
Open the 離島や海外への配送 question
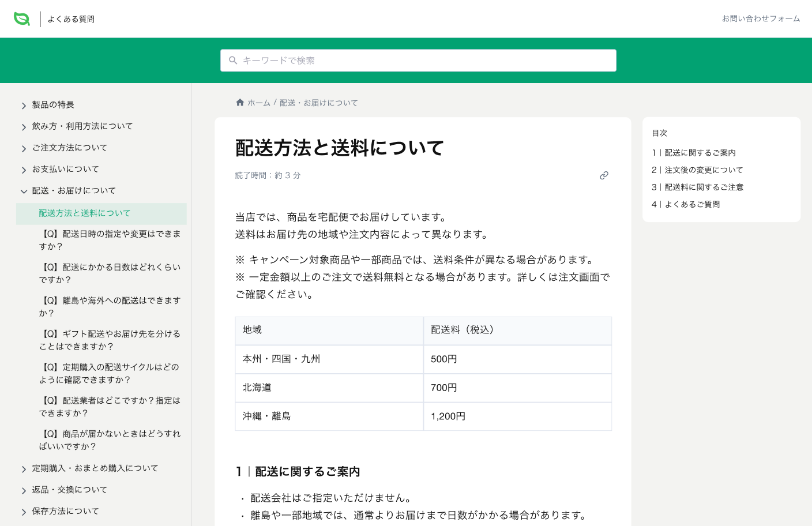tap(109, 307)
